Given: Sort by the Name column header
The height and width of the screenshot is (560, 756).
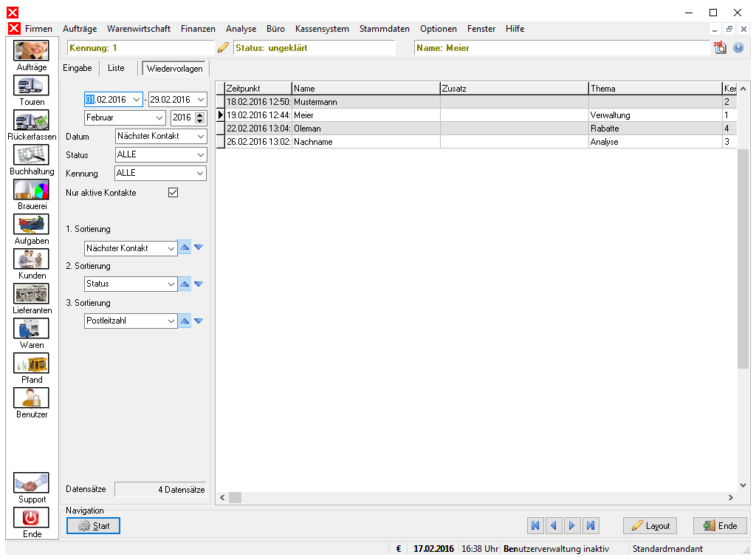Looking at the screenshot, I should [366, 88].
